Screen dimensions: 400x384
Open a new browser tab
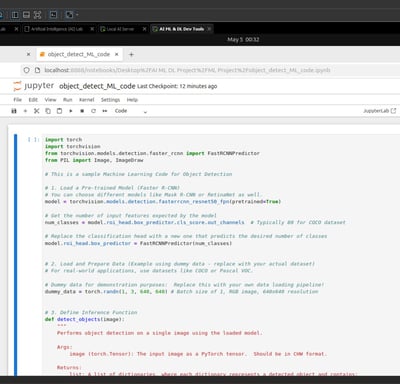(x=131, y=54)
